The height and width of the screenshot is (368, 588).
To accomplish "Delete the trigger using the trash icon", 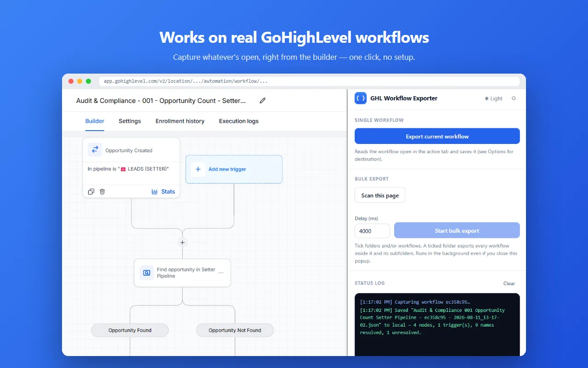I will pos(102,191).
